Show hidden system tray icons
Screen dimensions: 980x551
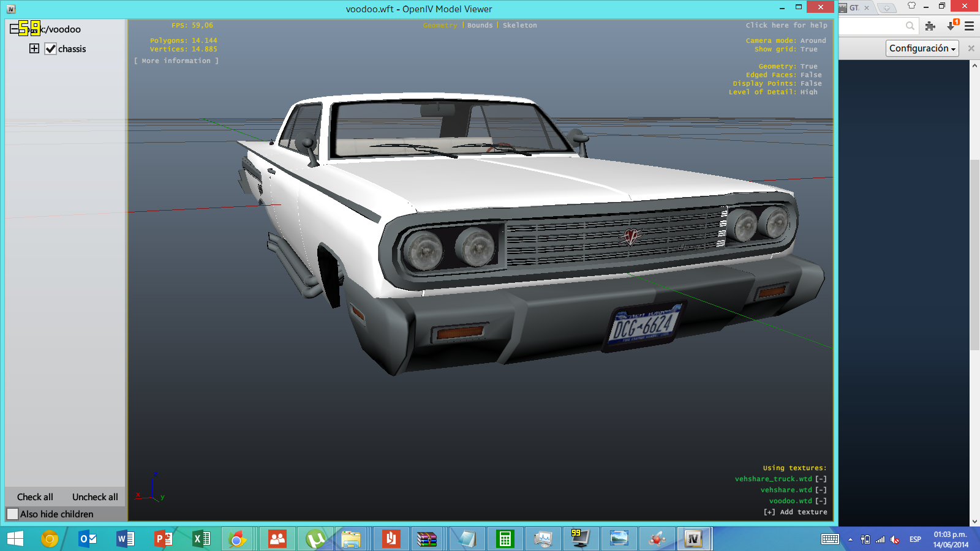coord(850,539)
